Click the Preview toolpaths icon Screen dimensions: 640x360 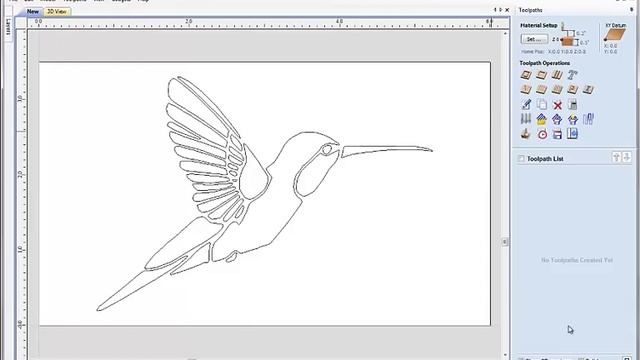(526, 134)
